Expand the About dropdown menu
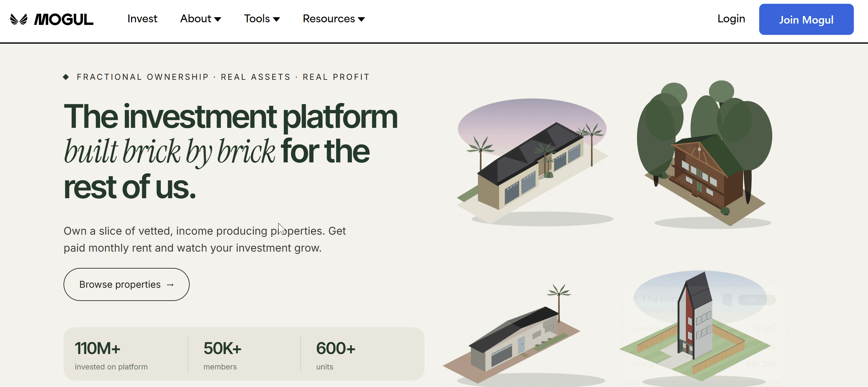Image resolution: width=868 pixels, height=387 pixels. 201,19
